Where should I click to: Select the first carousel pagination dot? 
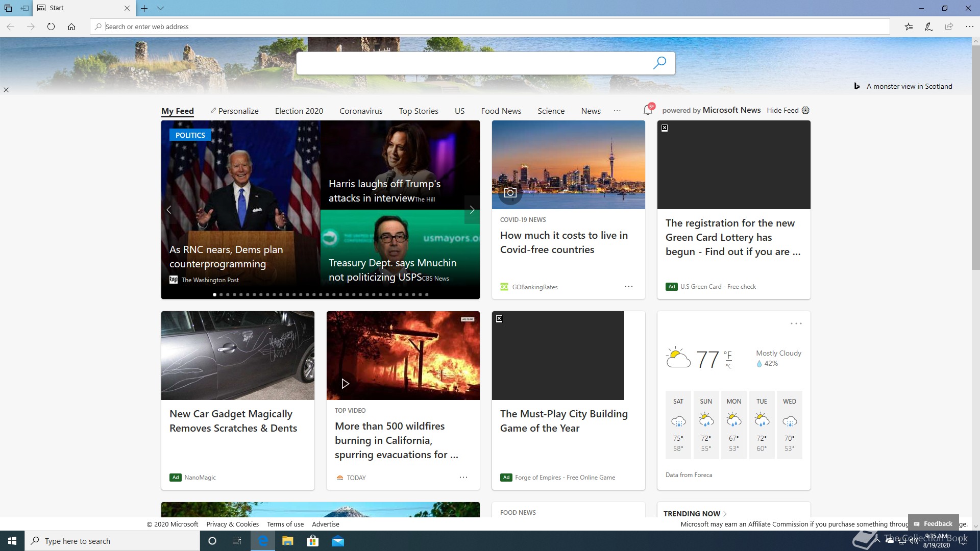click(x=214, y=294)
